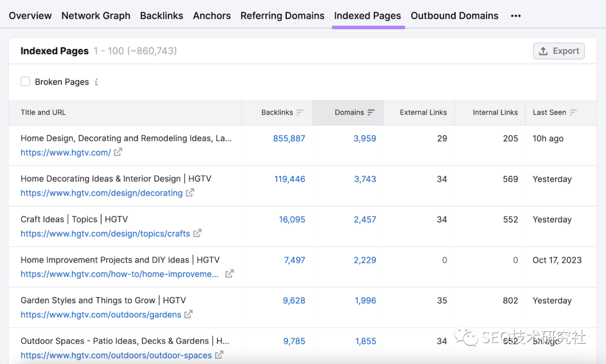Click external link icon beside topics/crafts URL

[198, 233]
